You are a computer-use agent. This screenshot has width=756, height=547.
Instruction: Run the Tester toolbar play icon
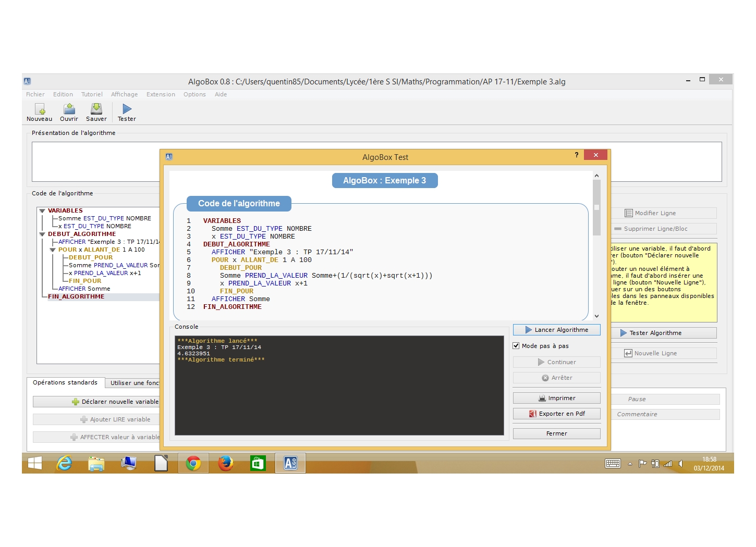(127, 109)
